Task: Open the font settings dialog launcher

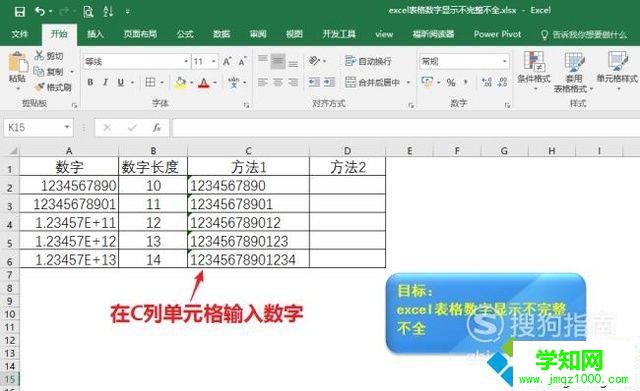Action: tap(247, 105)
